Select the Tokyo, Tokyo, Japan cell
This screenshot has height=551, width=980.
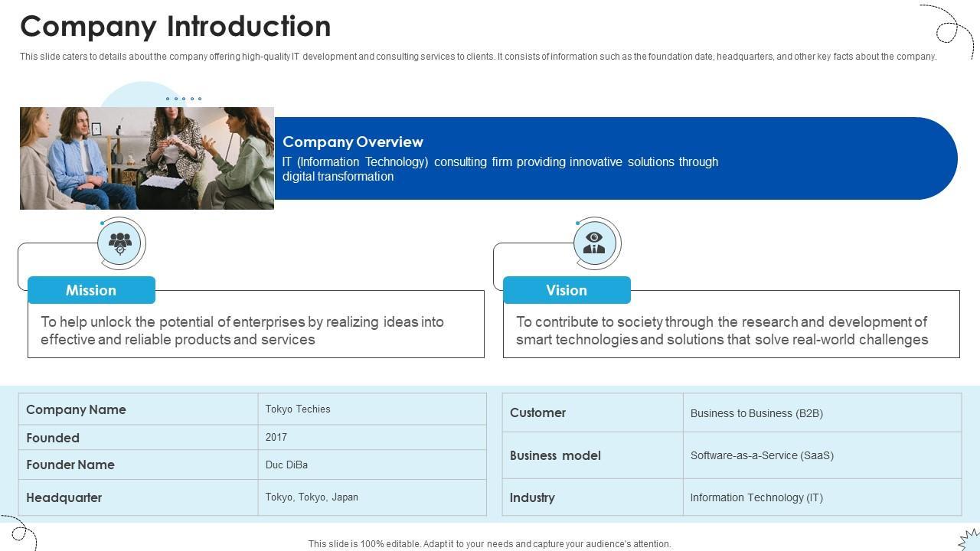coord(312,497)
